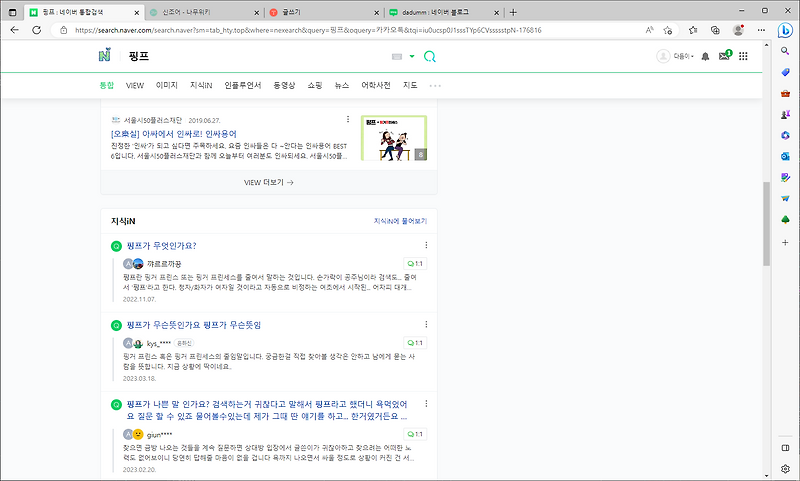Image resolution: width=800 pixels, height=481 pixels.
Task: Open sidebar shopping tag icon
Action: click(785, 72)
